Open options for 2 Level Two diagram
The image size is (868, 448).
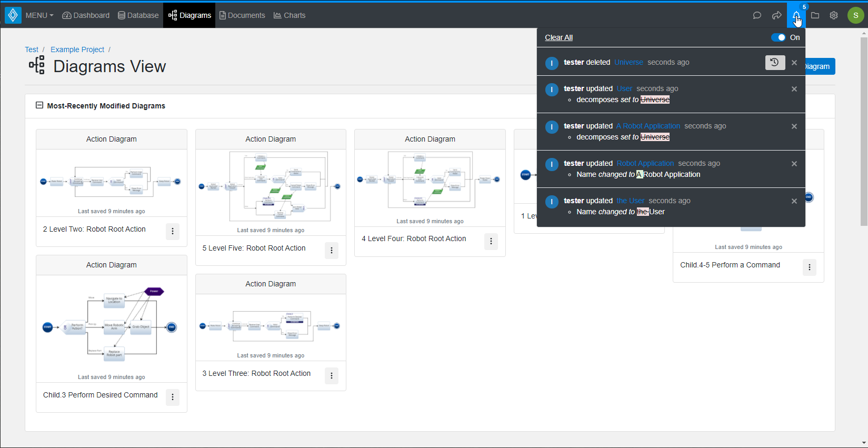tap(173, 232)
